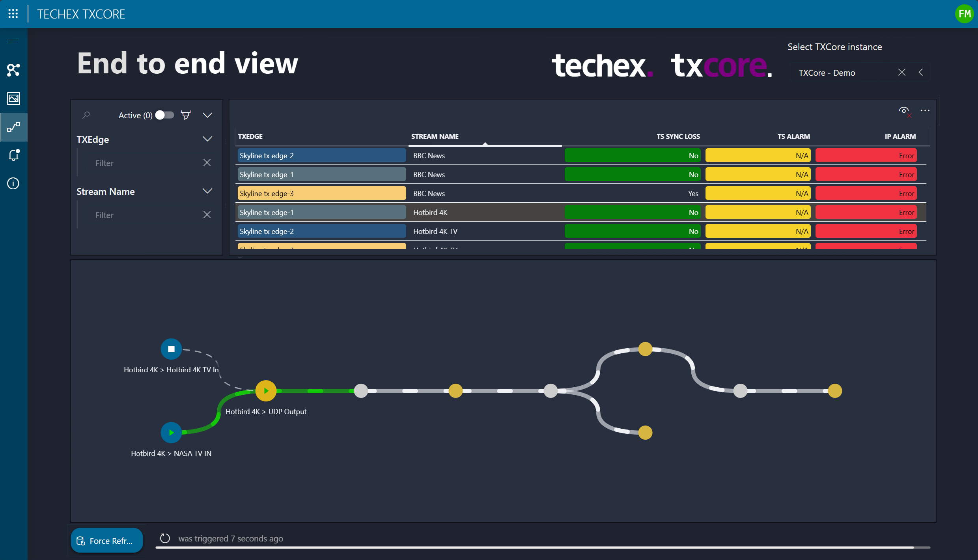Click green No cell in edge-2 BBC row
This screenshot has height=560, width=978.
[x=633, y=155]
